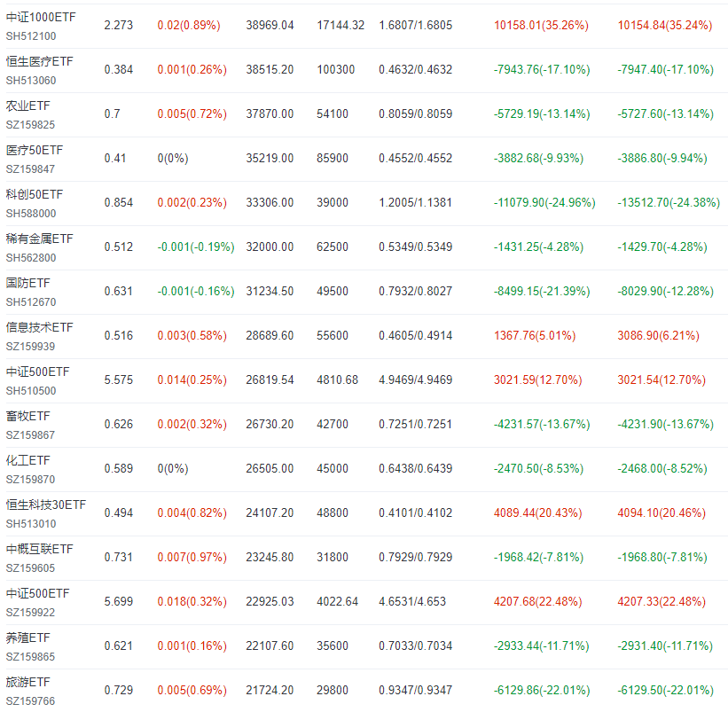The image size is (728, 712).
Task: Open 中证500ETF in the SZ159922 row
Action: click(37, 593)
